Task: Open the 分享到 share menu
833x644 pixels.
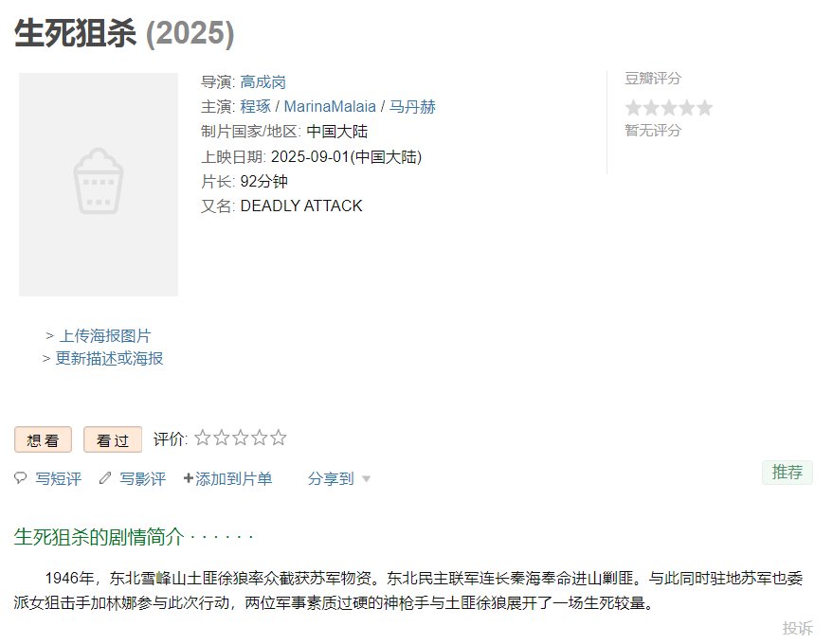Action: (x=331, y=479)
